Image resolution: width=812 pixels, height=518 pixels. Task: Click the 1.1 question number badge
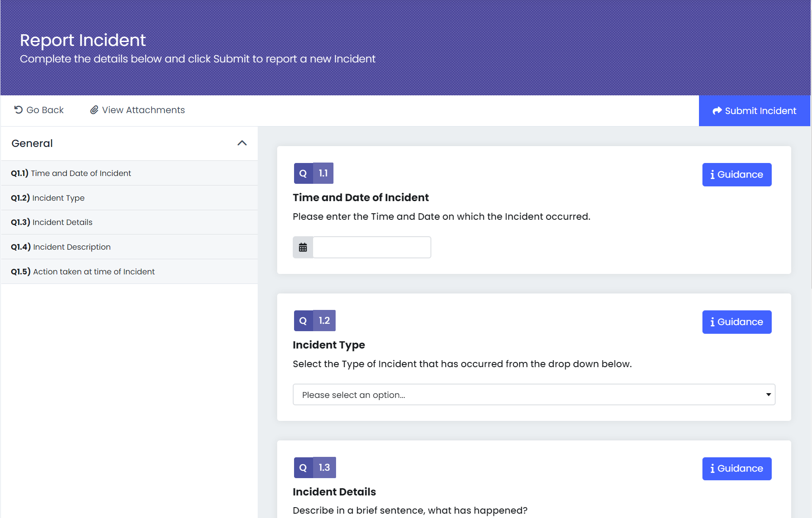coord(323,173)
